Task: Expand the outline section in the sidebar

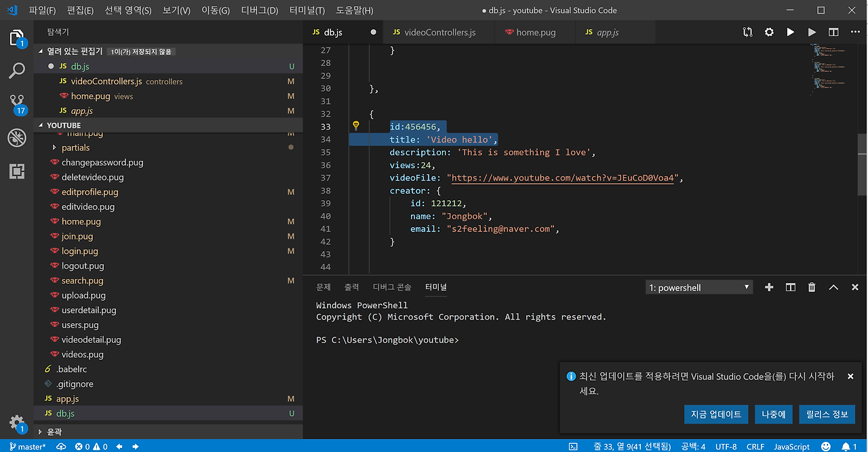Action: pyautogui.click(x=54, y=432)
